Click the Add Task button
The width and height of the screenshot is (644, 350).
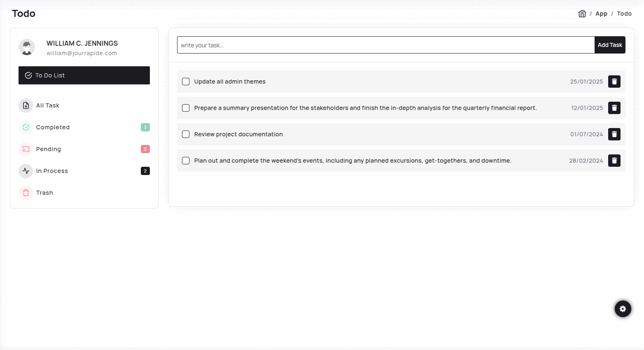pos(610,45)
